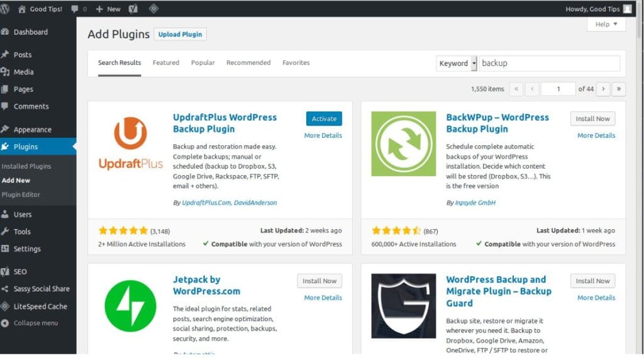Open the Yoast SEO admin bar icon
This screenshot has height=360, width=644.
point(133,9)
